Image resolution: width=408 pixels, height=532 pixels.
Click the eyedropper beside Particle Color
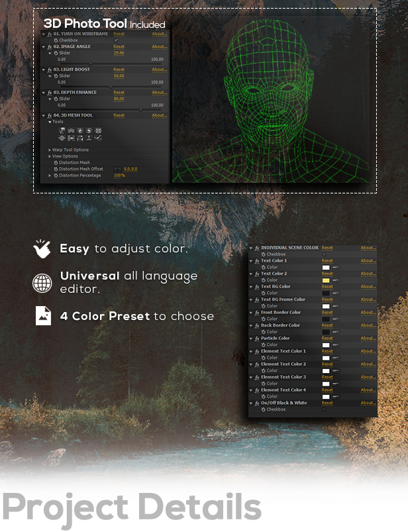tap(336, 345)
